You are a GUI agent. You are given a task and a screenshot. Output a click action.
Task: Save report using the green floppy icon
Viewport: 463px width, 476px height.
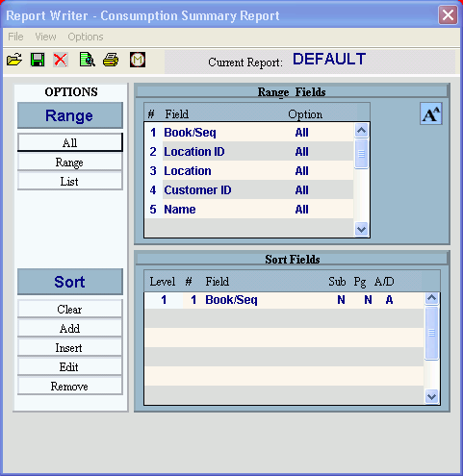[x=38, y=60]
